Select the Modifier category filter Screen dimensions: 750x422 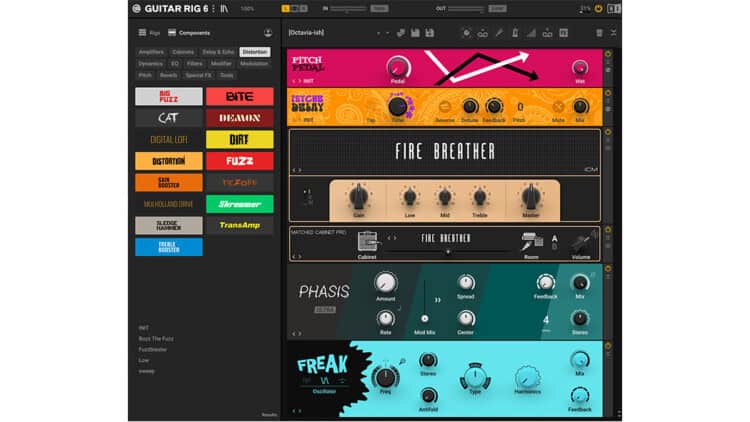(x=221, y=63)
